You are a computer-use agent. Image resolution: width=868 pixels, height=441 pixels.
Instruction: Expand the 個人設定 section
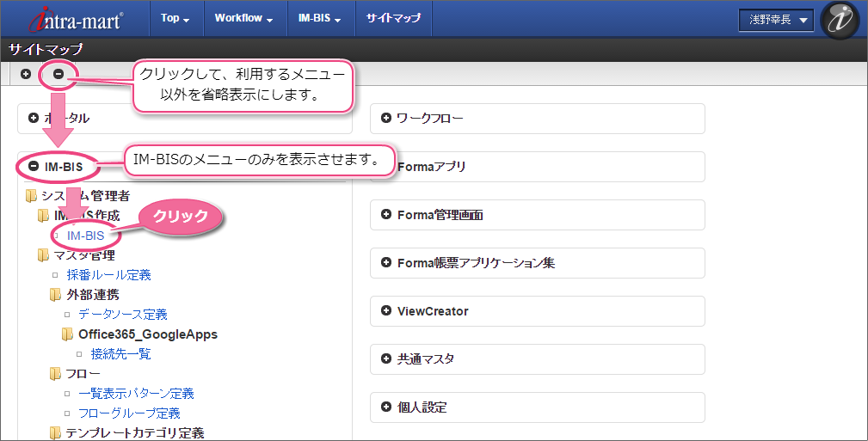[x=386, y=407]
